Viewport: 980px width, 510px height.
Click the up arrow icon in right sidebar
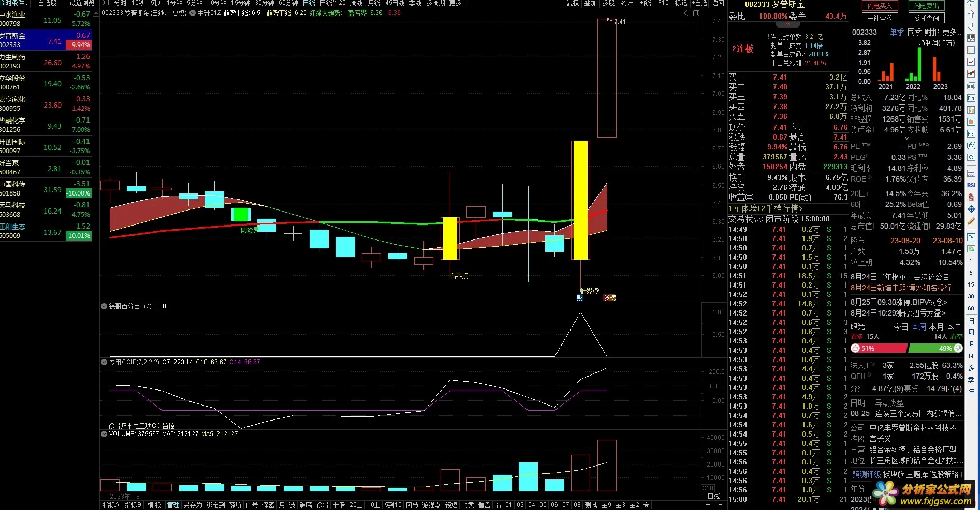[971, 14]
